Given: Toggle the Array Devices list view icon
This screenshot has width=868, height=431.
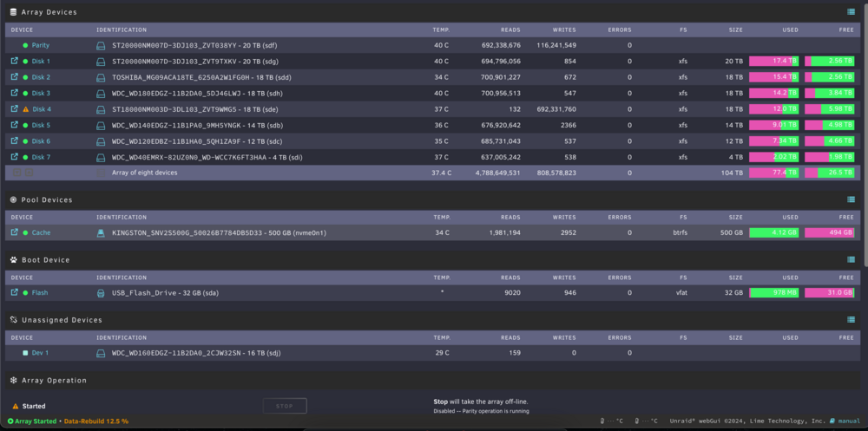Looking at the screenshot, I should coord(851,11).
